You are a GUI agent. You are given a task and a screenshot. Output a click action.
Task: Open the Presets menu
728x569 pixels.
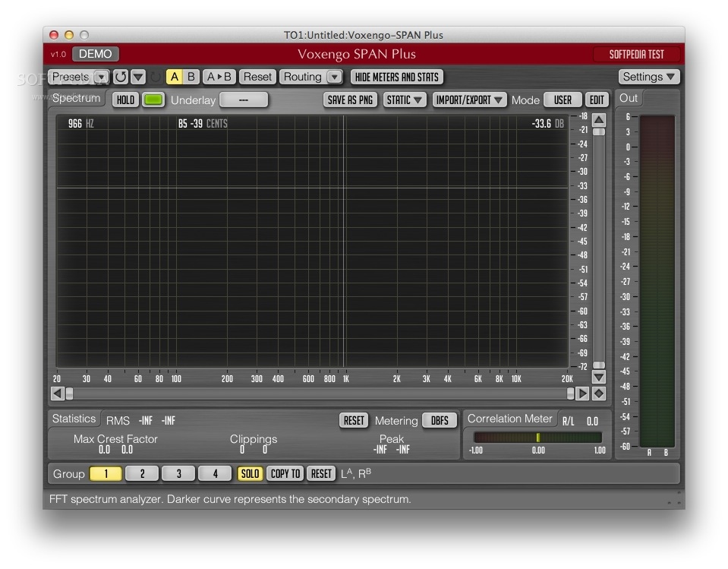(78, 77)
